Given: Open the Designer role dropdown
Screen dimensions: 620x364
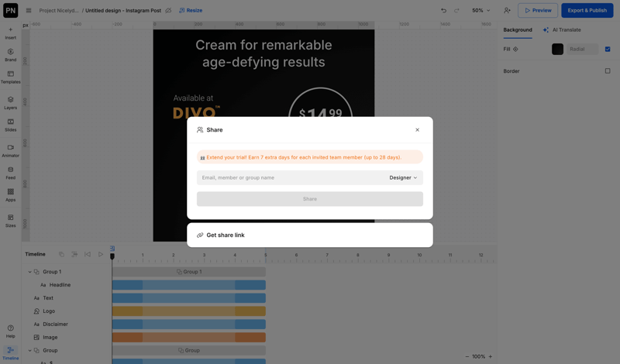Looking at the screenshot, I should (403, 178).
